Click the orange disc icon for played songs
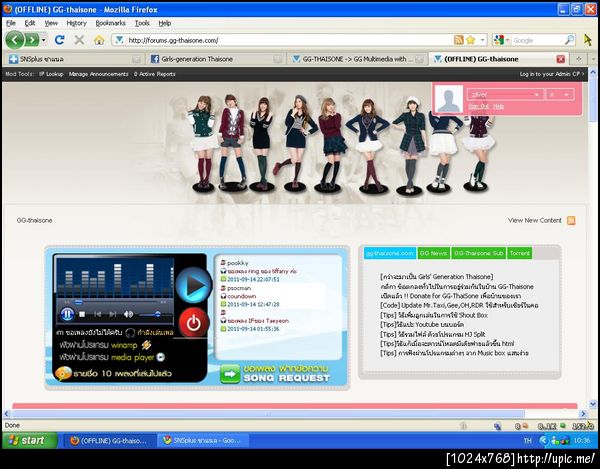The height and width of the screenshot is (469, 600). (x=63, y=373)
